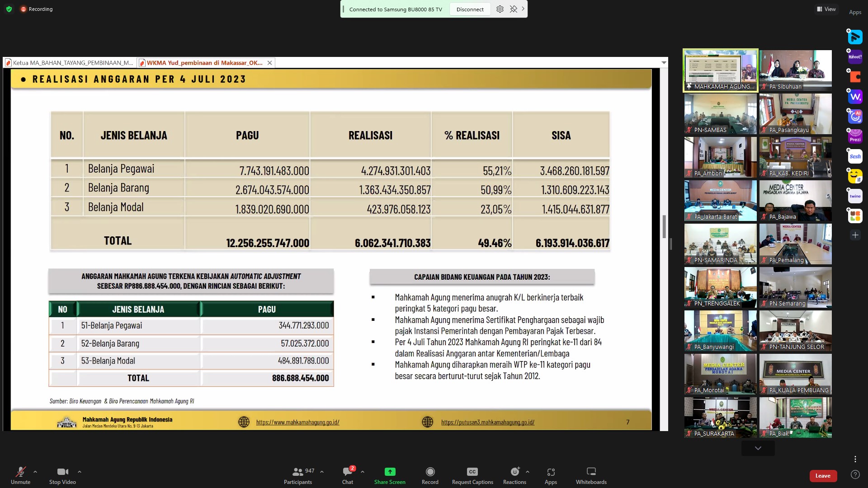Viewport: 868px width, 488px height.
Task: Expand participants options arrow
Action: tap(322, 472)
